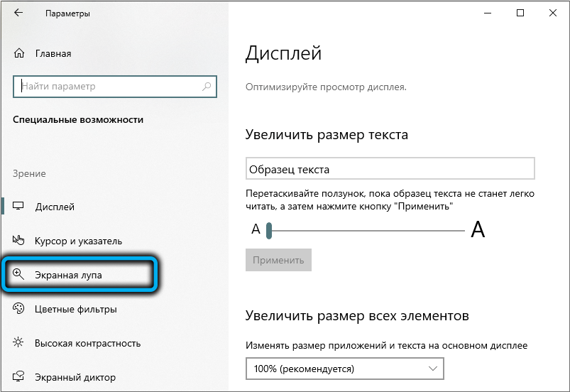This screenshot has width=570, height=392.
Task: Open the Высокая контрастность label in the sidebar
Action: [x=87, y=343]
